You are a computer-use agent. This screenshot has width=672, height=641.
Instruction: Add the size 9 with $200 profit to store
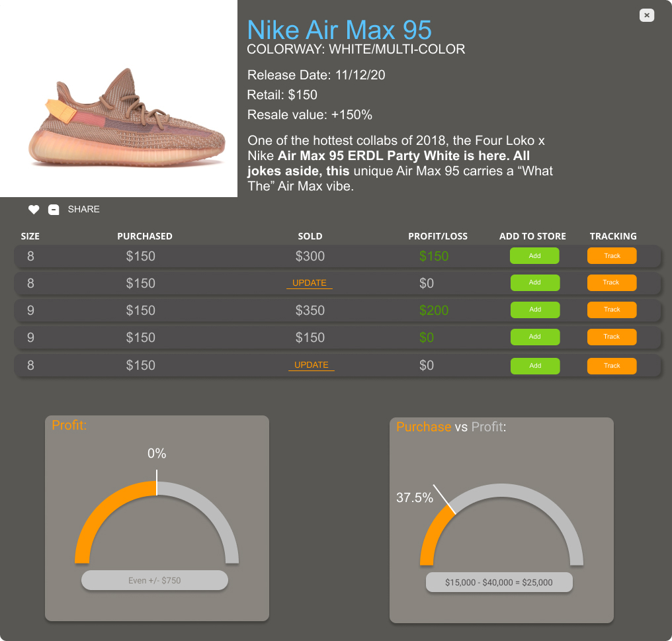click(534, 310)
